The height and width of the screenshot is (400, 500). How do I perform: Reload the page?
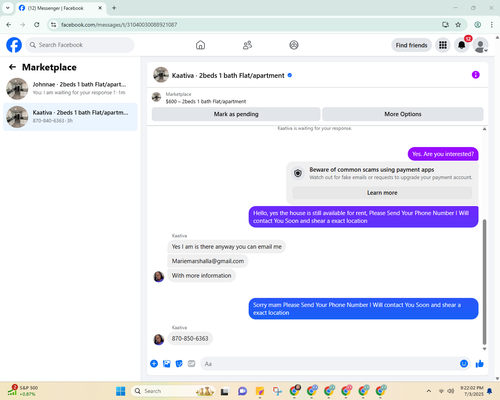tap(37, 25)
